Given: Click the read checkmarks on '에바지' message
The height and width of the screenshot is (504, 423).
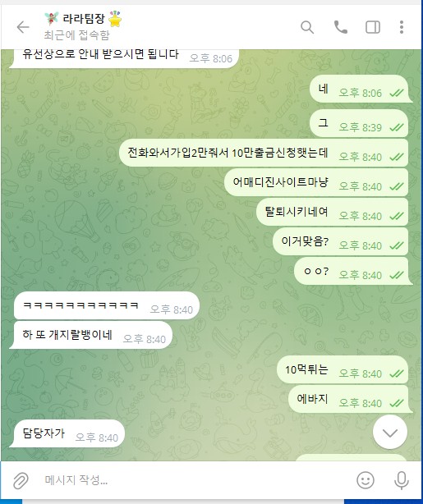Looking at the screenshot, I should coord(396,403).
